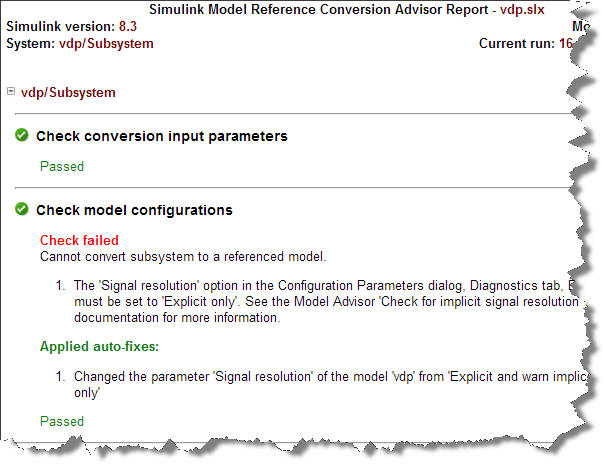Click the vdp/Subsystem section heading

(68, 93)
